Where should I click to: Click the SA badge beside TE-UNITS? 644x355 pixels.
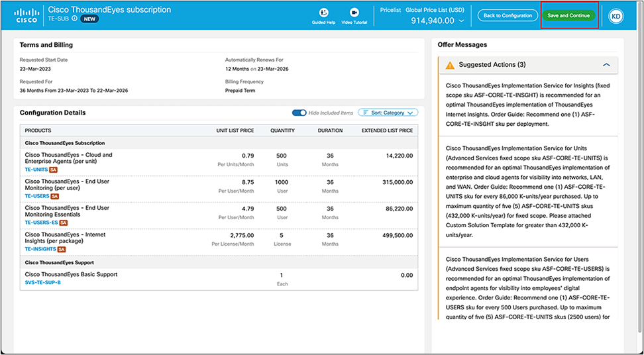coord(53,170)
